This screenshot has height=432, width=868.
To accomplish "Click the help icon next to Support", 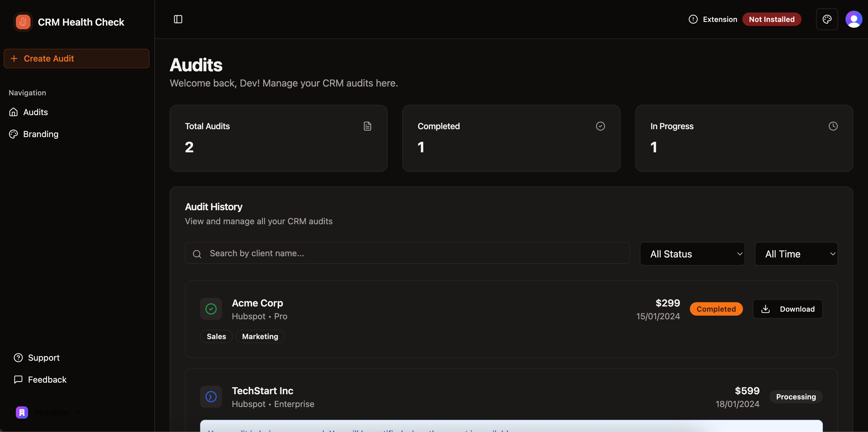I will click(x=18, y=358).
